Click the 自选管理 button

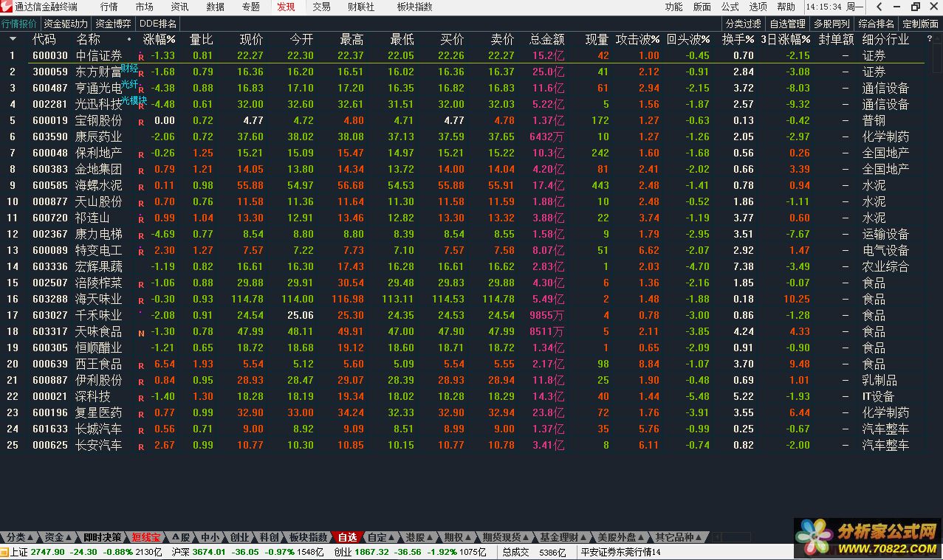788,24
